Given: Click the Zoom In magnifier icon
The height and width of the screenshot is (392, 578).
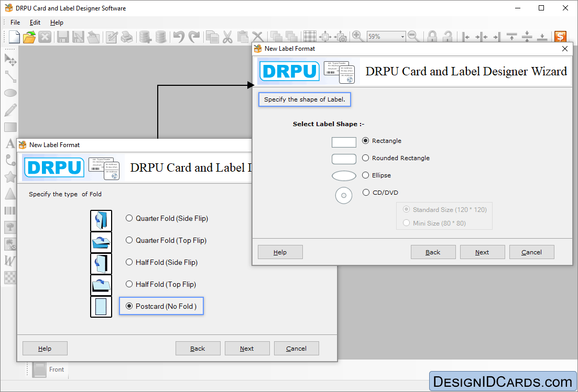Looking at the screenshot, I should 357,37.
